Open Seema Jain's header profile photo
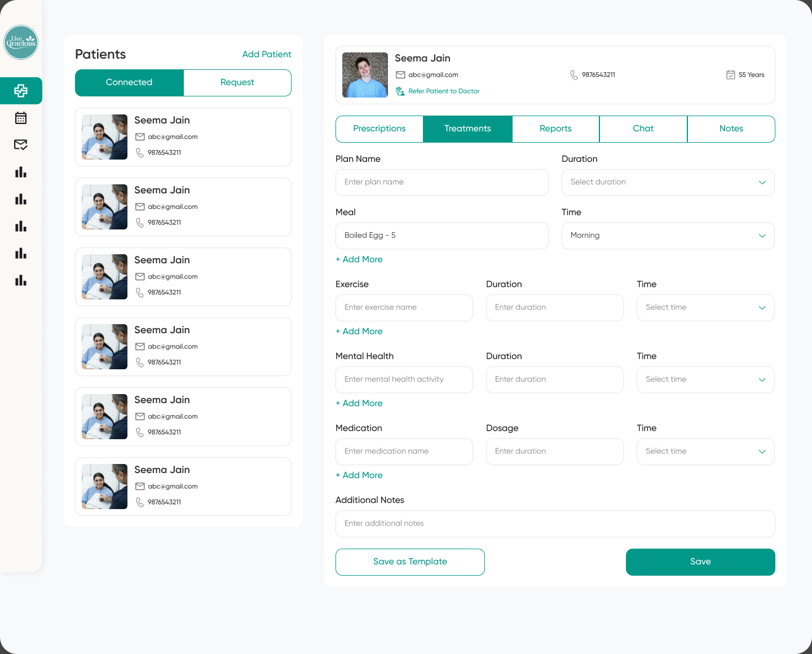Screen dimensions: 812x654 coord(365,75)
